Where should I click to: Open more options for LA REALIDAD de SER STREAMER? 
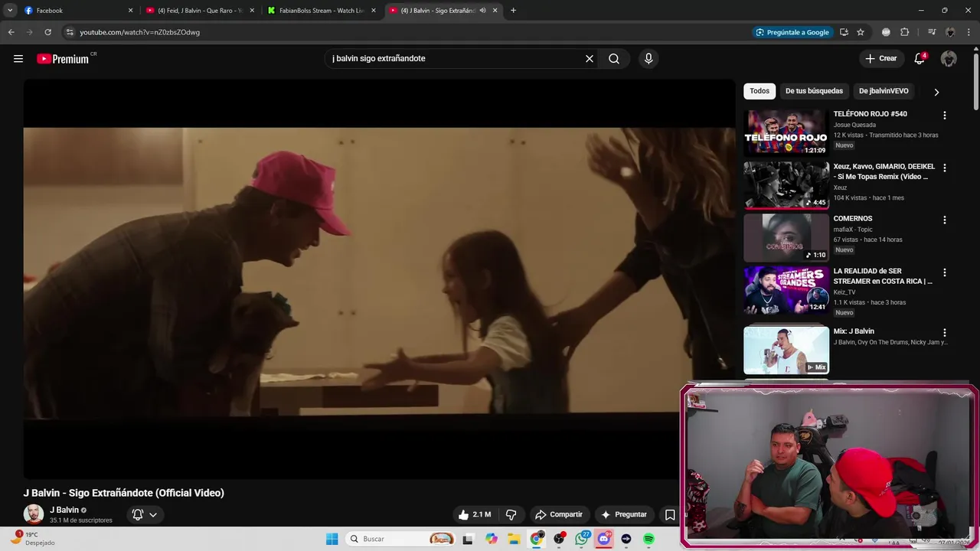click(x=944, y=272)
